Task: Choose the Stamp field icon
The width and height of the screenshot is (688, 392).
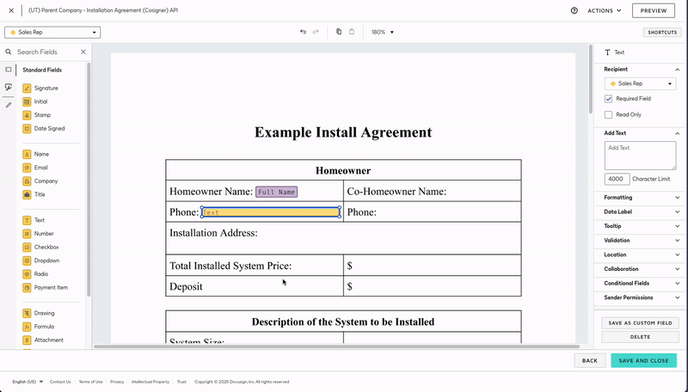Action: tap(27, 115)
